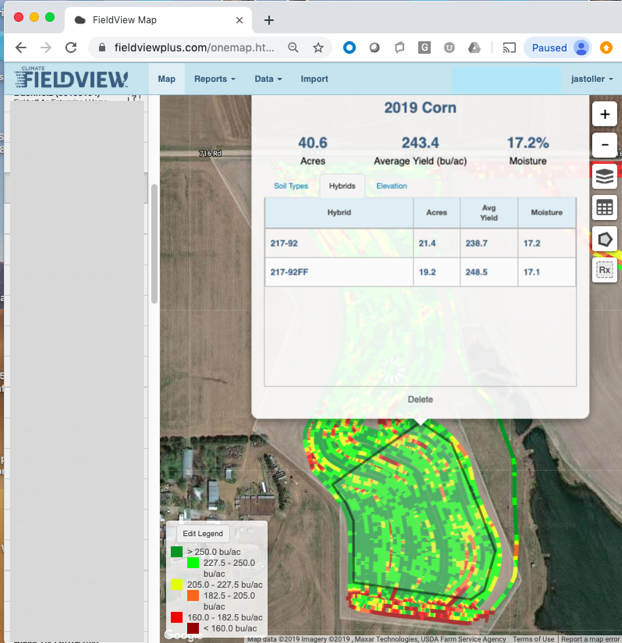Click the orange update notification icon
This screenshot has height=643, width=622.
(x=606, y=48)
